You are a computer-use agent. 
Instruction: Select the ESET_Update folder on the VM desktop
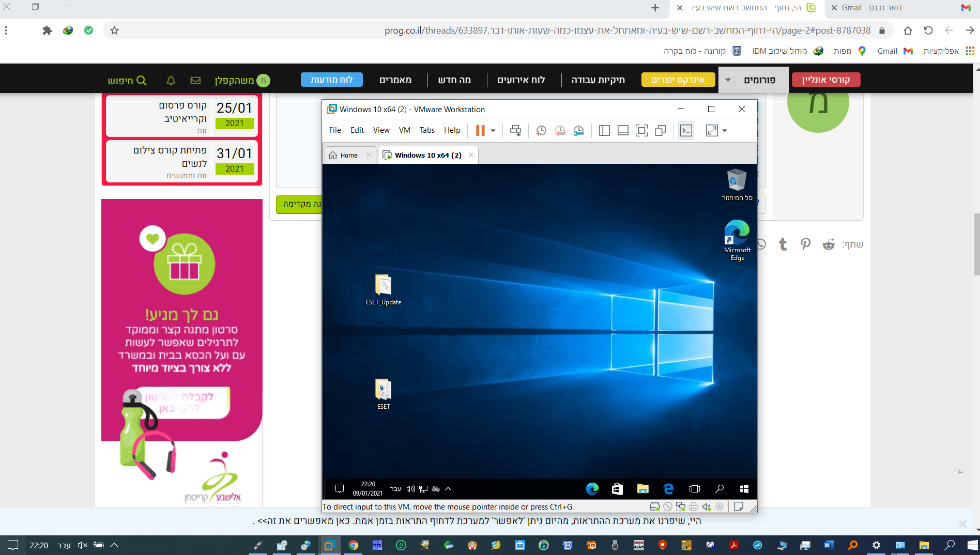(384, 290)
